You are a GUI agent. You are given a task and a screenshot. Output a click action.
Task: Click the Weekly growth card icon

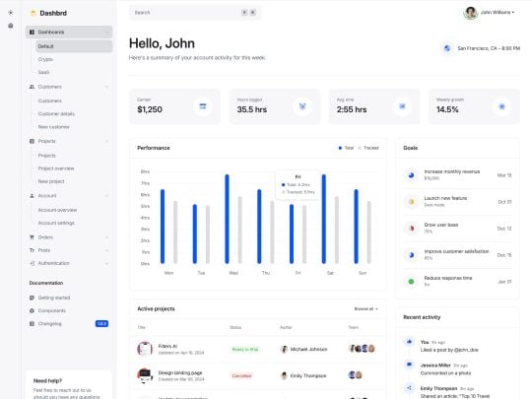coord(501,106)
